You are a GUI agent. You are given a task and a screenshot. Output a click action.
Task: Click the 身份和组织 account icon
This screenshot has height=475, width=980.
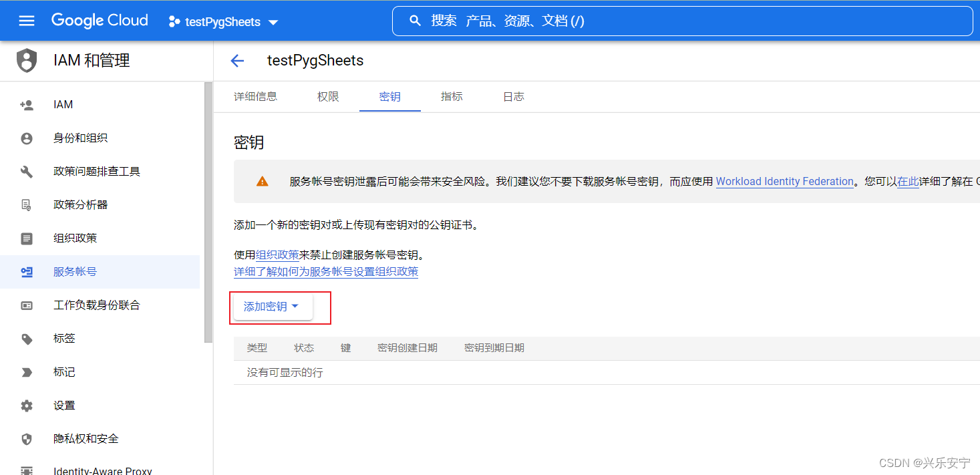coord(27,138)
